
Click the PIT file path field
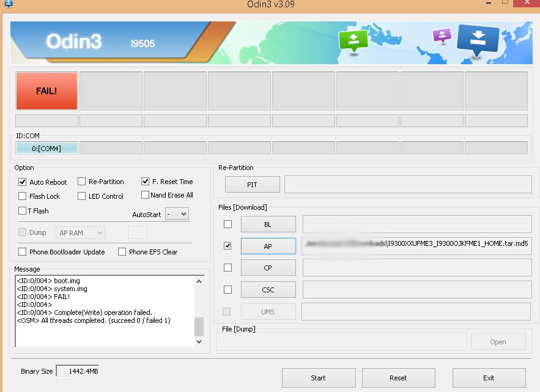(x=408, y=185)
